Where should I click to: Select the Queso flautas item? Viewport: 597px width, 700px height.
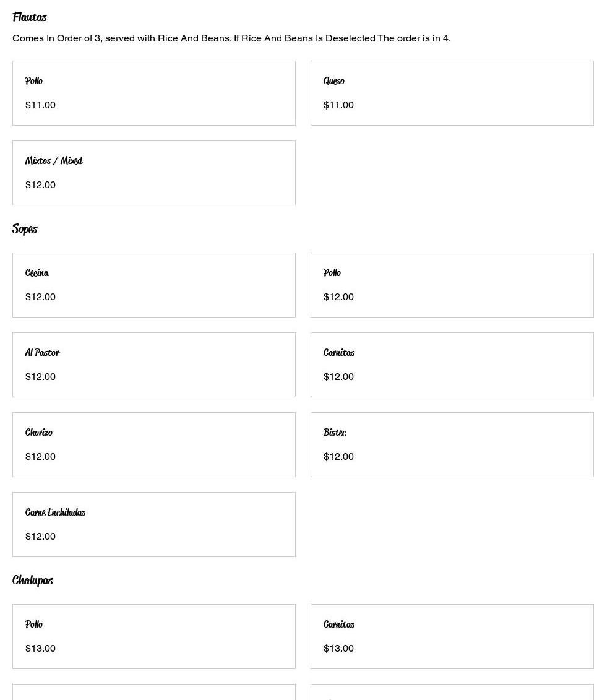(x=452, y=93)
